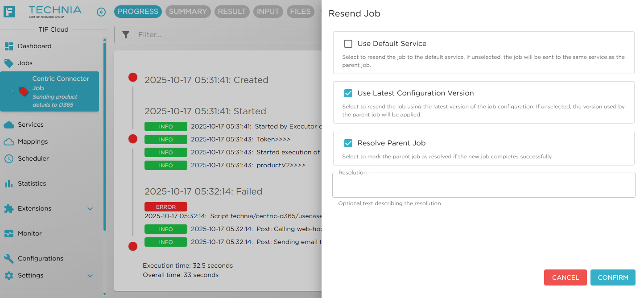The image size is (644, 298).
Task: Click the Statistics bar chart icon
Action: click(9, 184)
